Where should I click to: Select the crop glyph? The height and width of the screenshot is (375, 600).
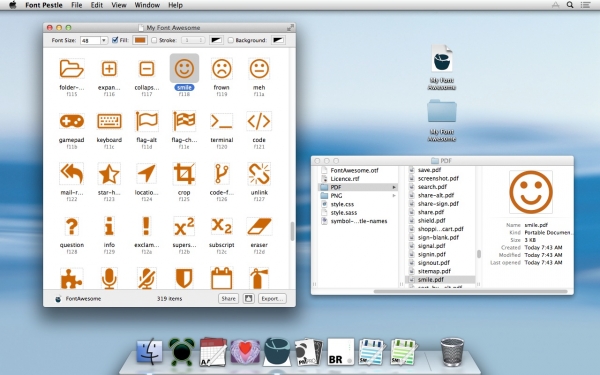[184, 174]
